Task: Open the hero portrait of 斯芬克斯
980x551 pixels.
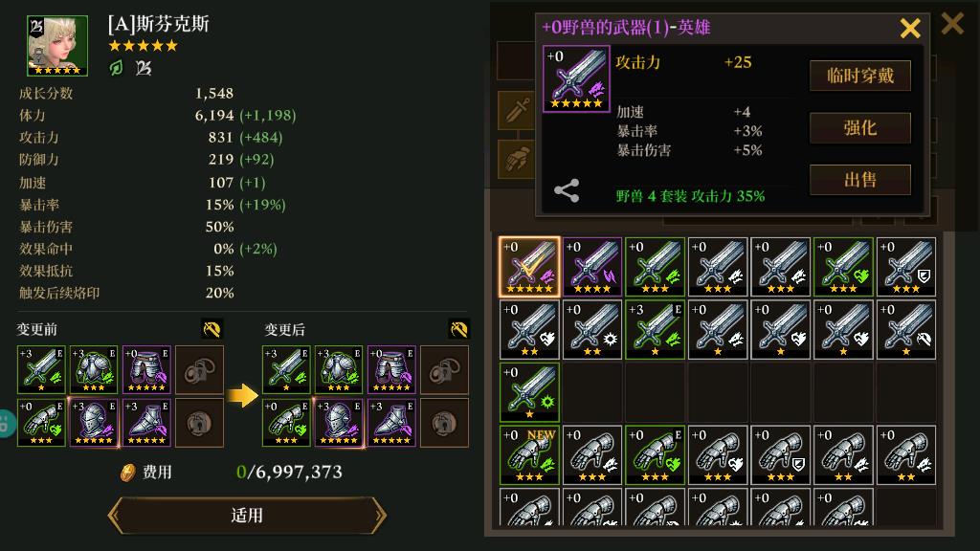Action: click(x=56, y=46)
